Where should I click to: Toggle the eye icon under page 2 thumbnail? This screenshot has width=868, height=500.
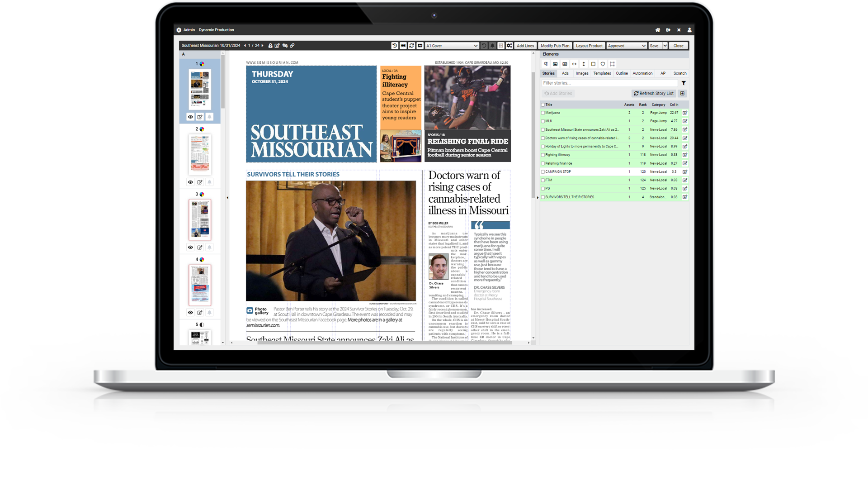tap(190, 182)
